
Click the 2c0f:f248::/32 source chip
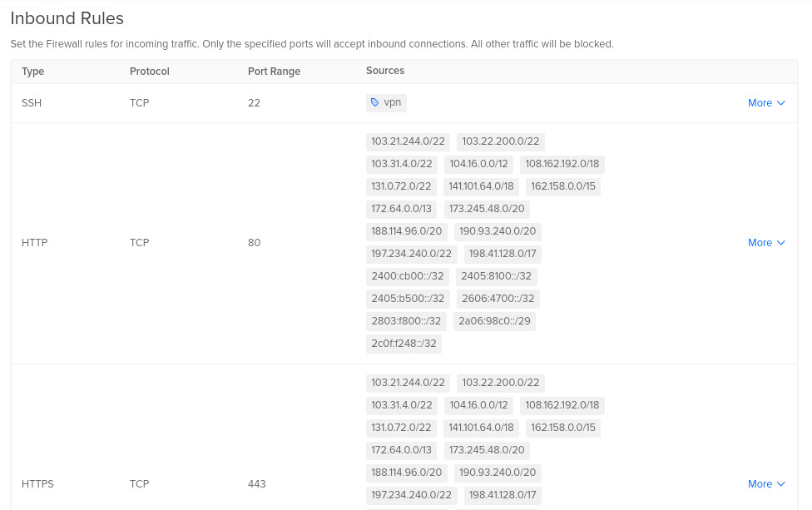point(404,344)
